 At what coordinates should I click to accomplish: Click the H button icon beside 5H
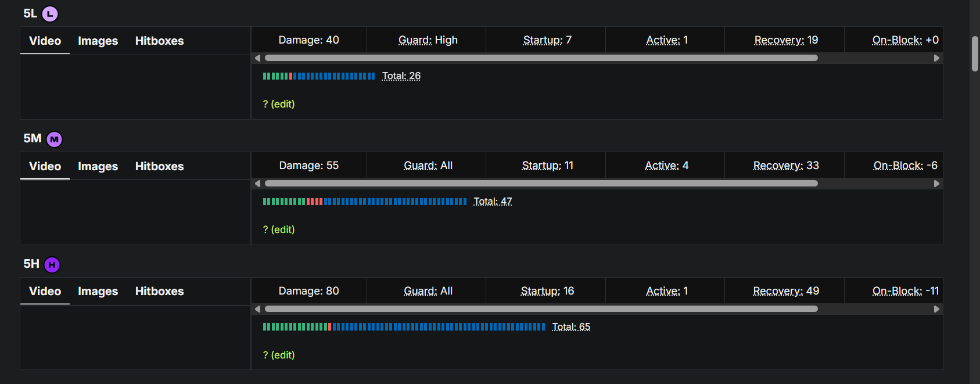[52, 265]
